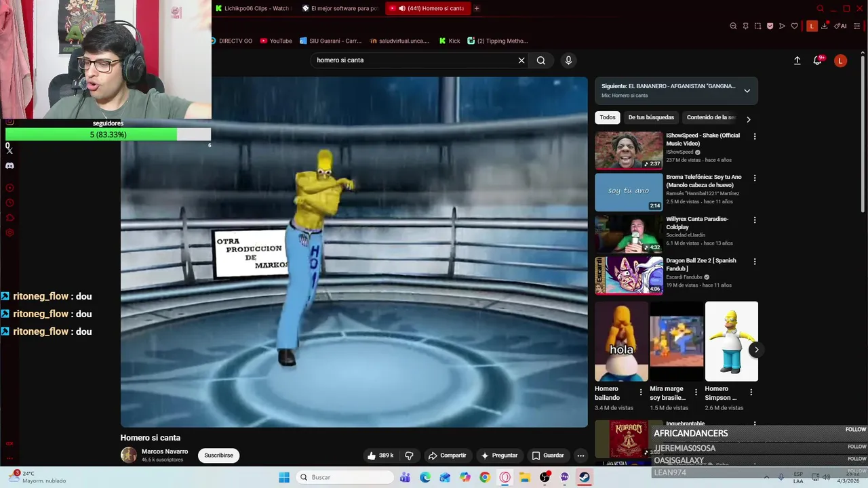Open the browser zoom magnifier toolbar icon
The height and width of the screenshot is (488, 868).
point(733,26)
